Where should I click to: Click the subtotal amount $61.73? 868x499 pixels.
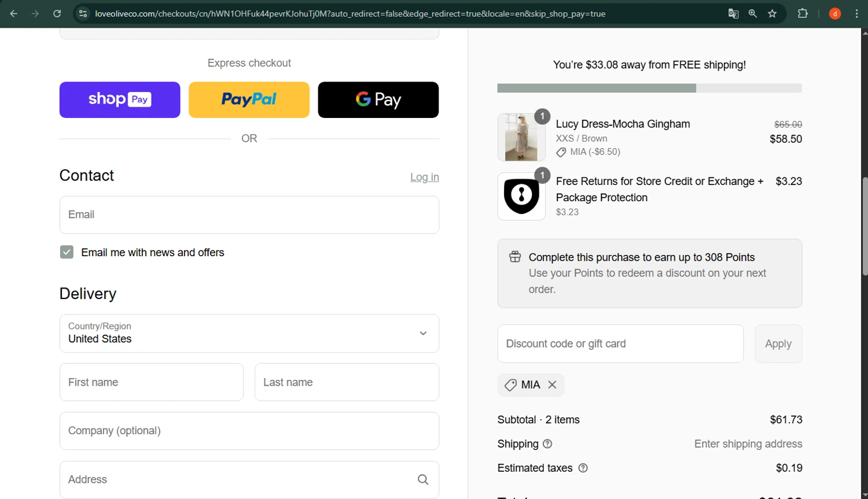[x=786, y=420]
